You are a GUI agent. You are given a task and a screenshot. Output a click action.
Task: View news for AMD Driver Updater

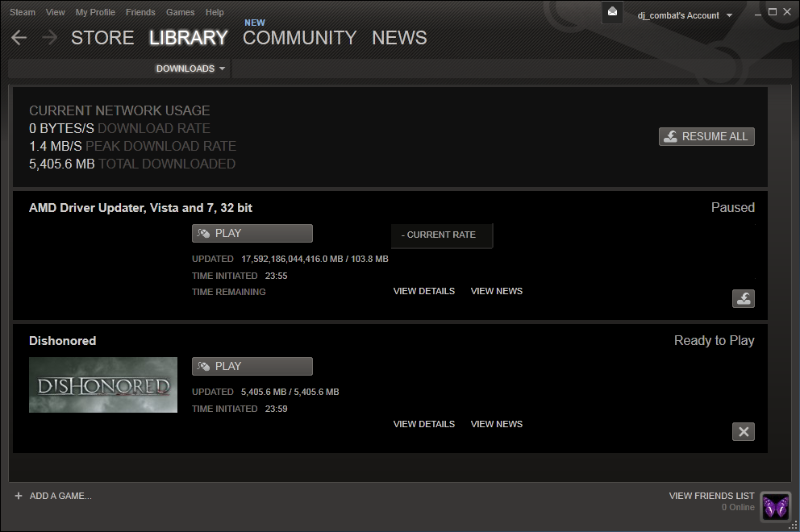[x=496, y=291]
